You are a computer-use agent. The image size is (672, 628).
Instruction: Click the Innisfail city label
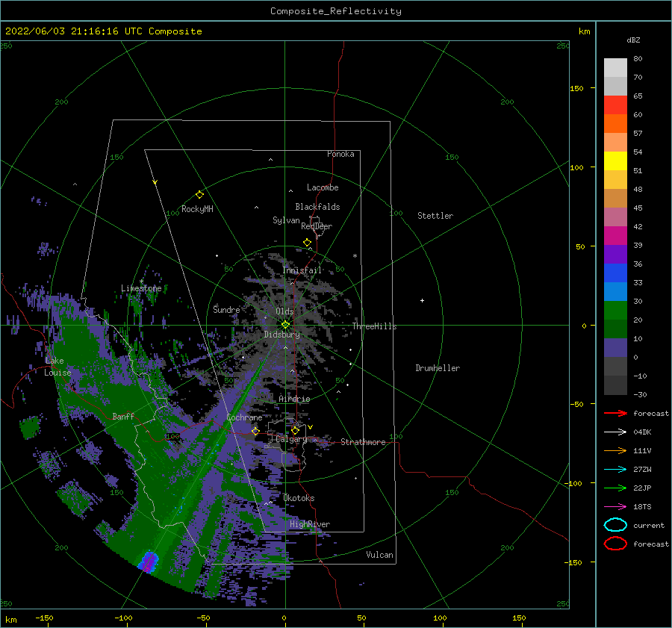tap(302, 270)
